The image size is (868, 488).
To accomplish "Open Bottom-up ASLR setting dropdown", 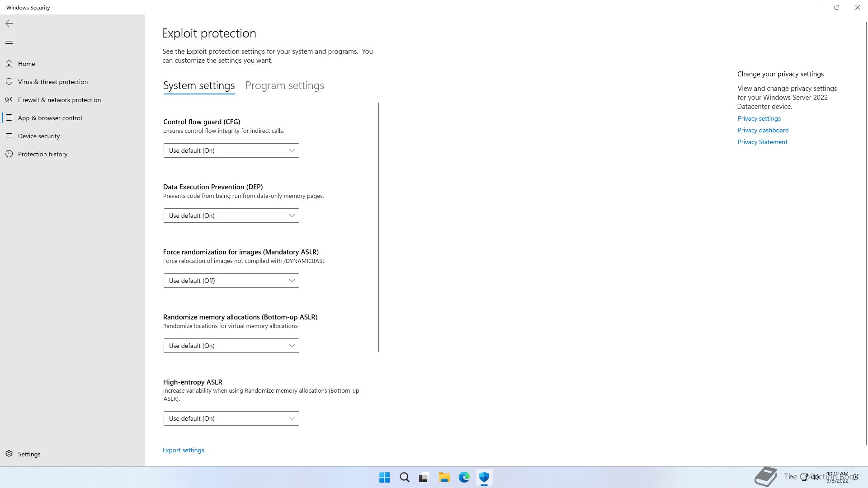I will 231,346.
